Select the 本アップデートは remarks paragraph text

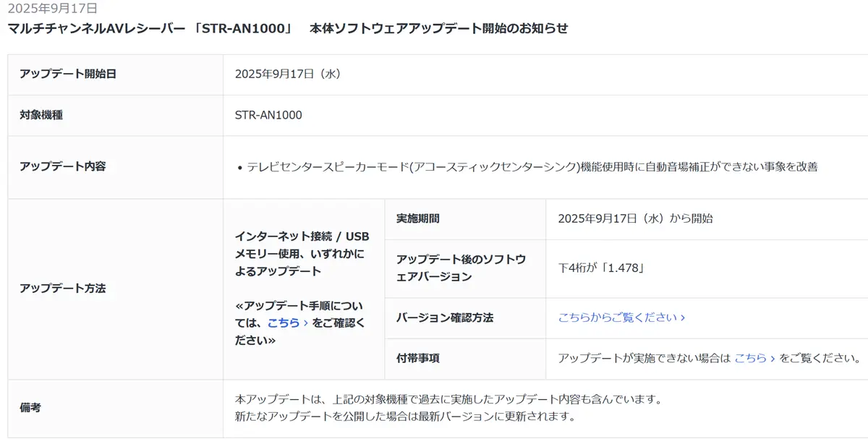click(x=448, y=408)
